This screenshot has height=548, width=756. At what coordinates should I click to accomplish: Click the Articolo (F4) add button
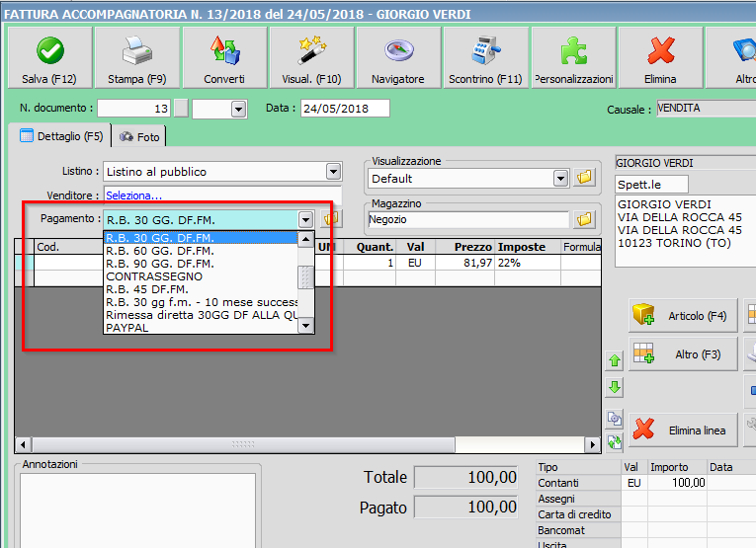[683, 315]
